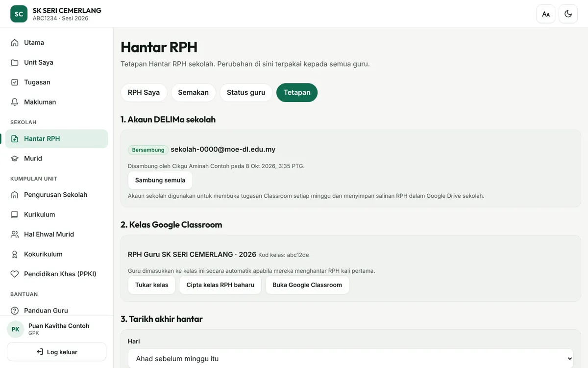Click the building icon beside Pengurusan Sekolah
The width and height of the screenshot is (588, 368).
15,195
